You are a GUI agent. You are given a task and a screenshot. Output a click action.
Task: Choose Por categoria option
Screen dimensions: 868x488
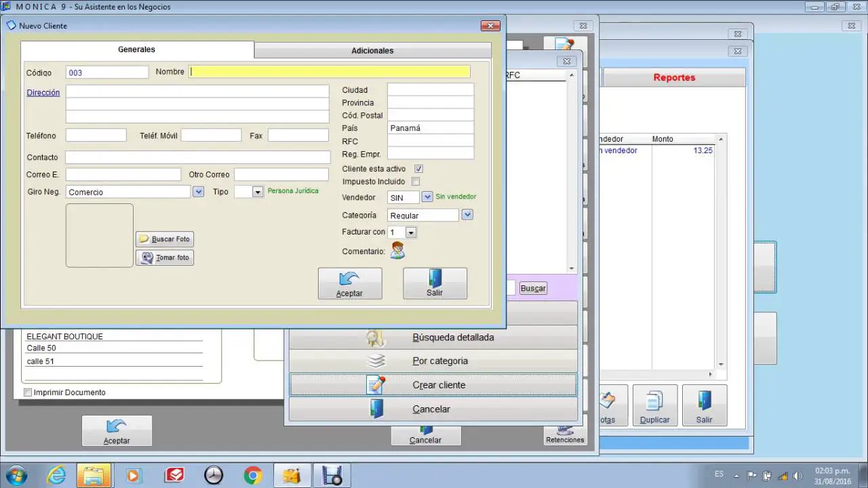pyautogui.click(x=433, y=361)
